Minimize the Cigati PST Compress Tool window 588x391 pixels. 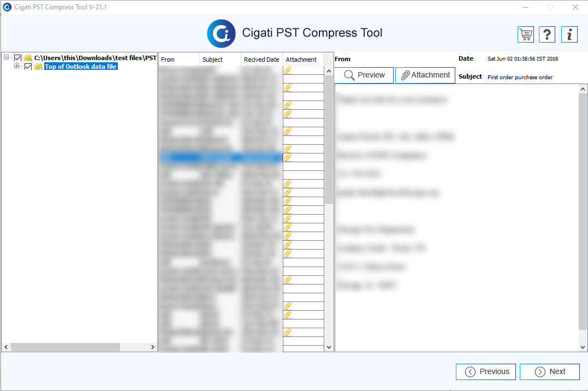point(526,7)
